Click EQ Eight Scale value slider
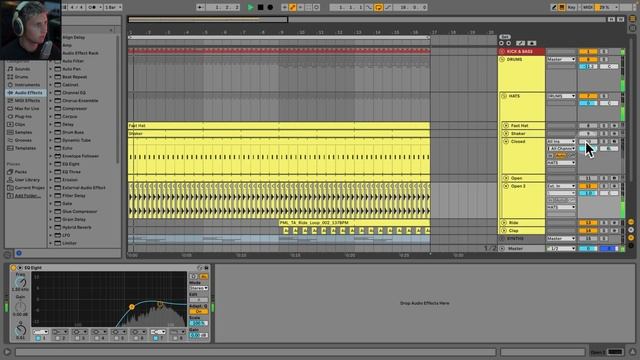640x360 pixels. click(x=198, y=323)
